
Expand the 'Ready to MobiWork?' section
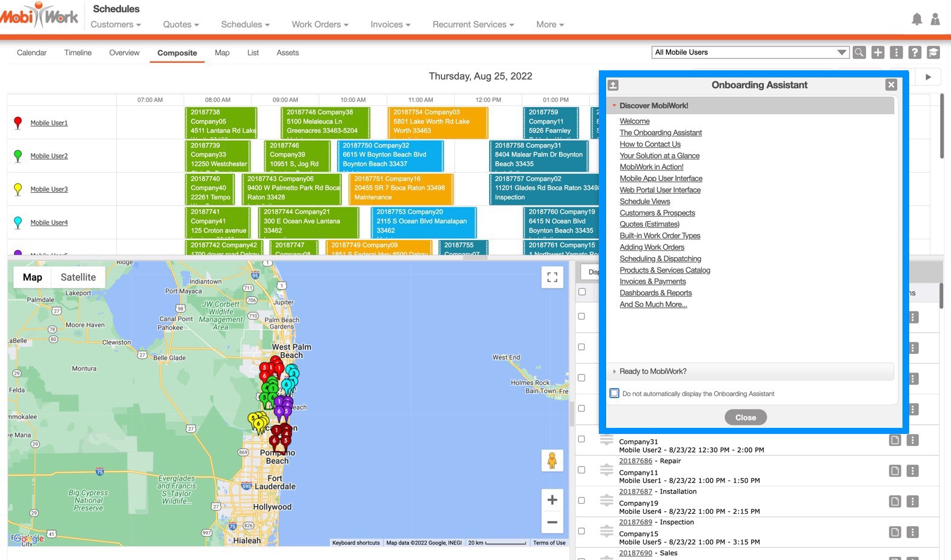click(653, 372)
